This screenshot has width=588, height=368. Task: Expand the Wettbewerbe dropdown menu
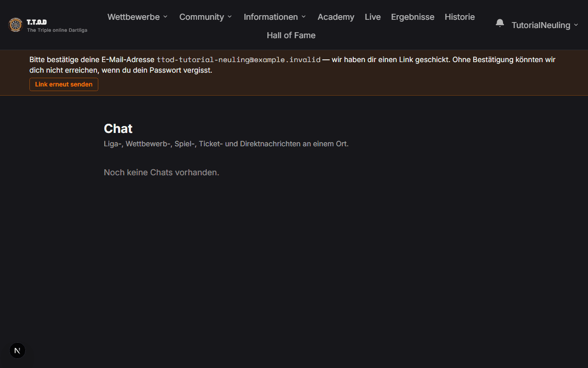137,17
